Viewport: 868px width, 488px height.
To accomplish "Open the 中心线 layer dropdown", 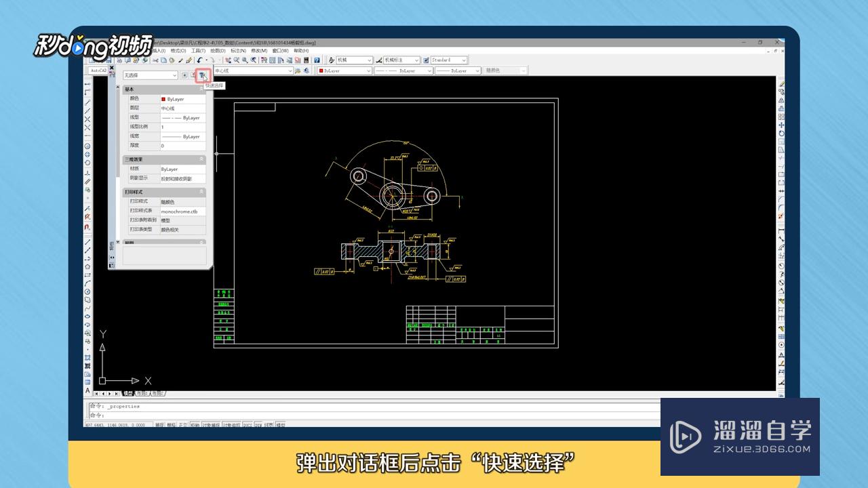I will (x=253, y=70).
